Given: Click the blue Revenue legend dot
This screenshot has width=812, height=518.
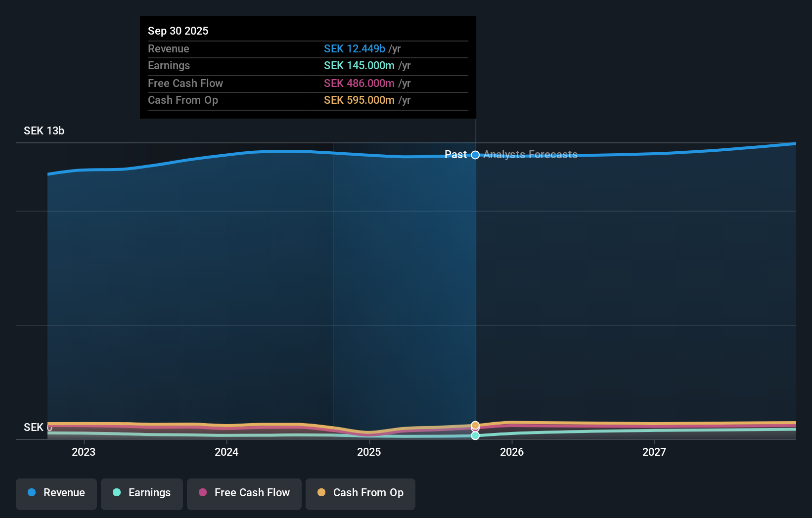Looking at the screenshot, I should point(32,492).
